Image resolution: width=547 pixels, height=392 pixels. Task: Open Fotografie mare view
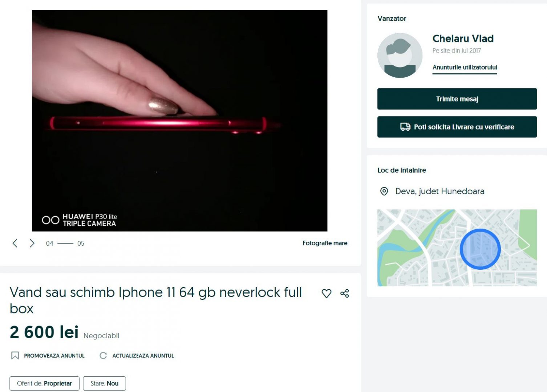click(325, 243)
